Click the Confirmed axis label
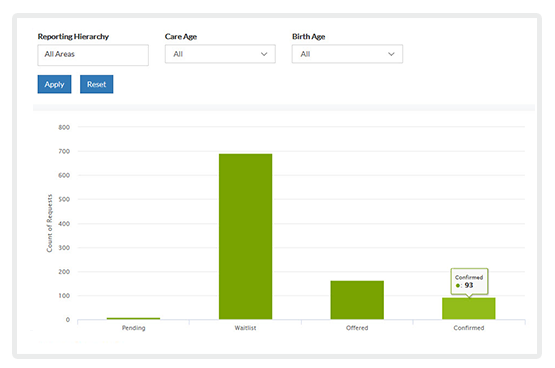Viewport: 555px width, 368px height. 469,328
